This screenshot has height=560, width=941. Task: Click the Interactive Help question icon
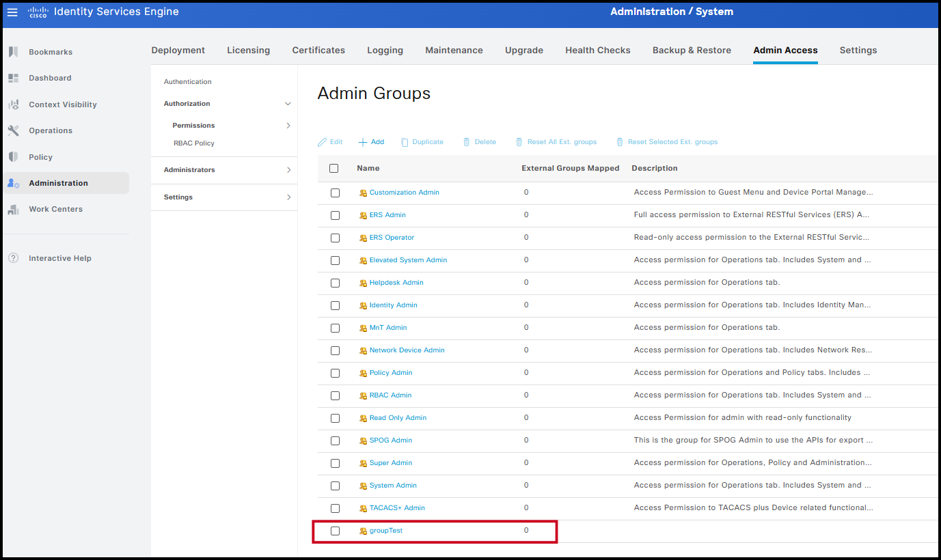click(13, 258)
